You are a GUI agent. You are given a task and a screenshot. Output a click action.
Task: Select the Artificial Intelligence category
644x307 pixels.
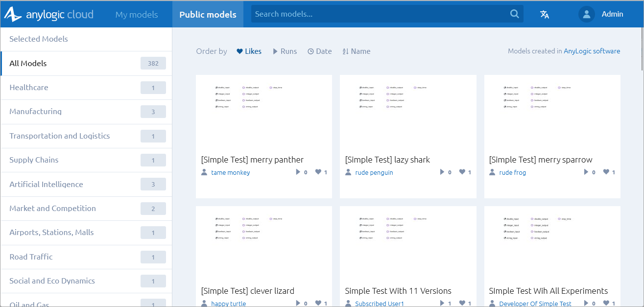tap(86, 185)
